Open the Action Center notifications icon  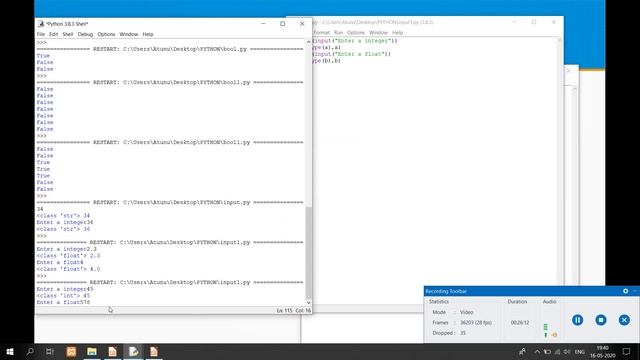(x=627, y=351)
